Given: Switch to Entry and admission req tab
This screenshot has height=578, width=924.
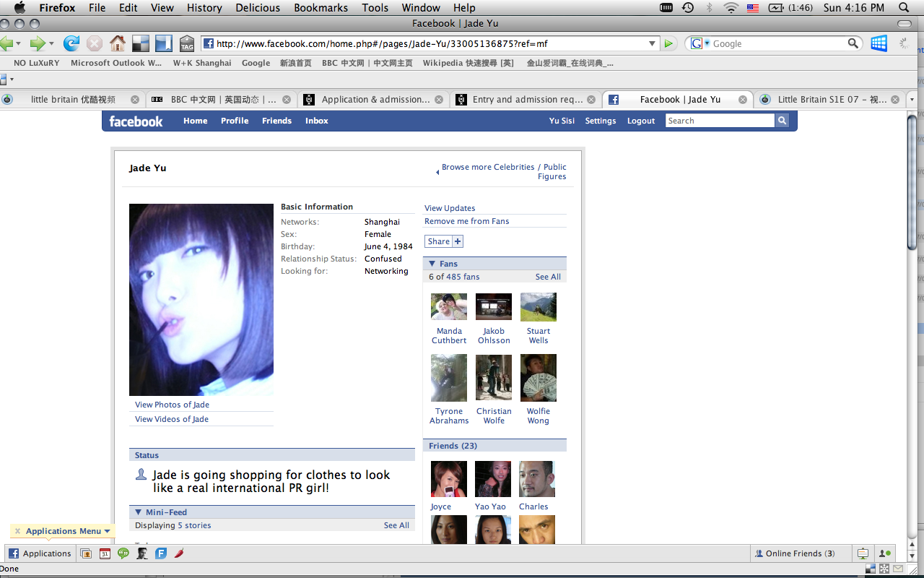Looking at the screenshot, I should pyautogui.click(x=525, y=100).
